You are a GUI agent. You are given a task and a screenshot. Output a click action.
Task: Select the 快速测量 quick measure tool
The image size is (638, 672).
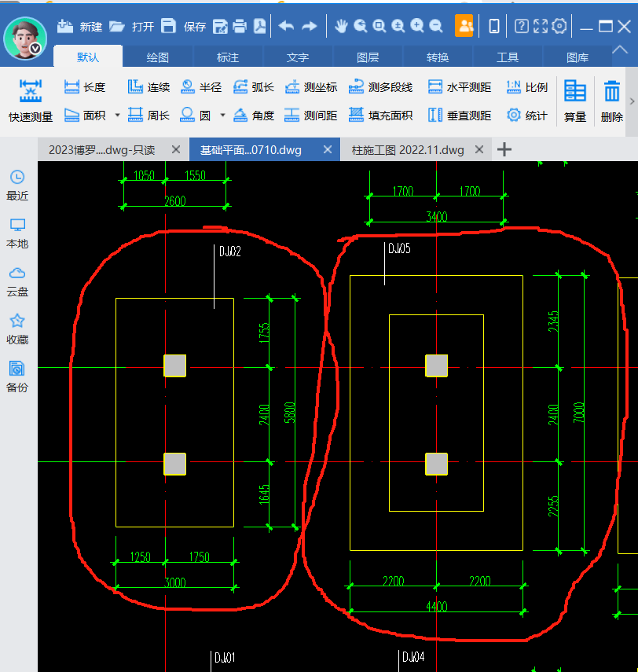tap(31, 101)
